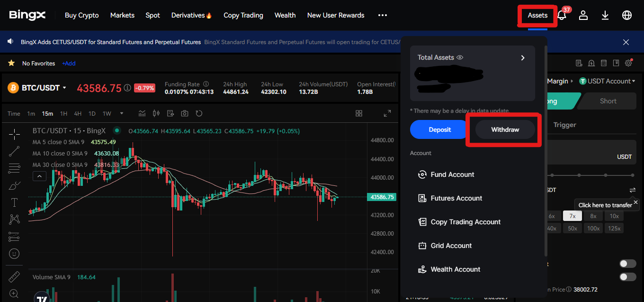Select the trend line drawing tool
644x302 pixels.
(x=14, y=151)
